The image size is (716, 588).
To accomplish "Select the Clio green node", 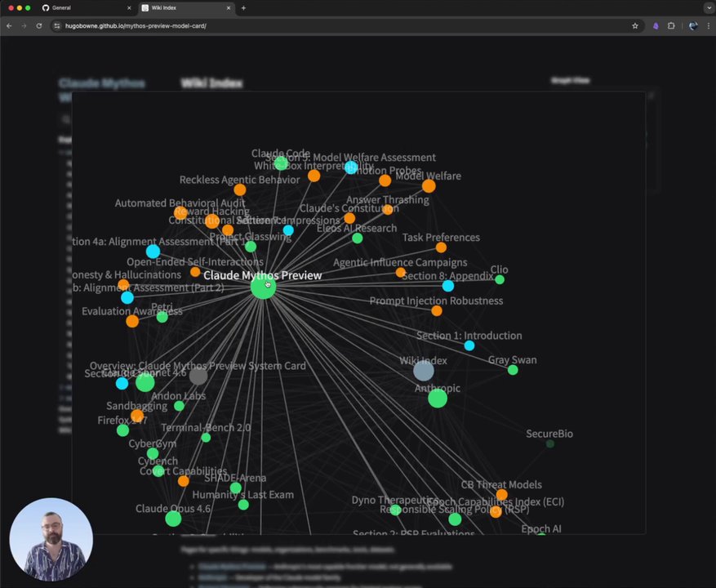I will (500, 279).
